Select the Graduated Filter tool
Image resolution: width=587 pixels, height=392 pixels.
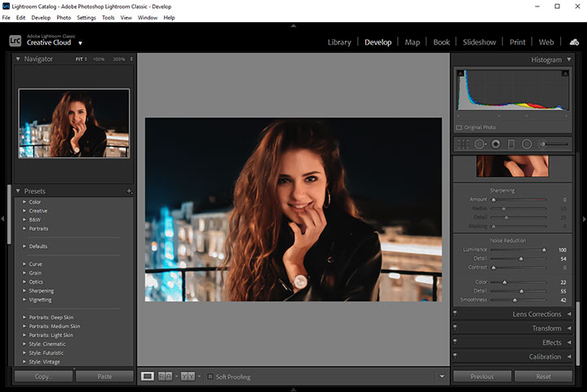coord(511,144)
